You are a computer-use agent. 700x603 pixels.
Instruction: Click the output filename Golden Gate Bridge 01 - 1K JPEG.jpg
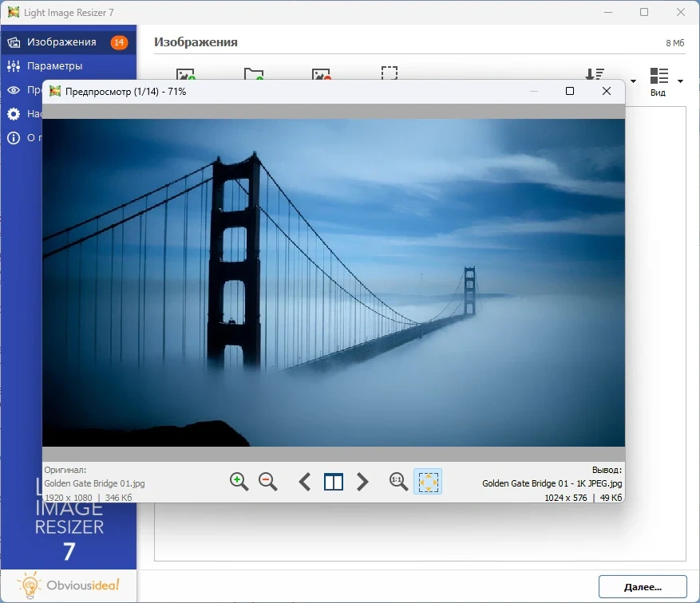(x=552, y=483)
